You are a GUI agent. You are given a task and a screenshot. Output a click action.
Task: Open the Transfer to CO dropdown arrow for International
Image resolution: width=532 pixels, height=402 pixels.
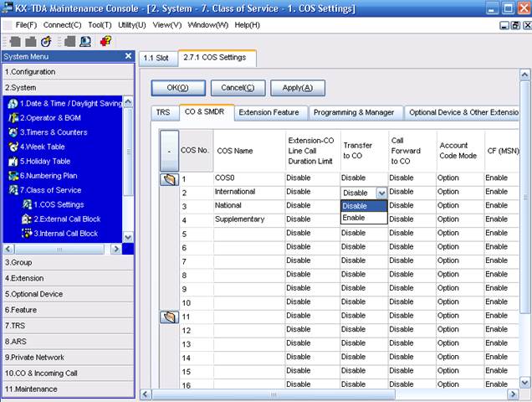381,193
